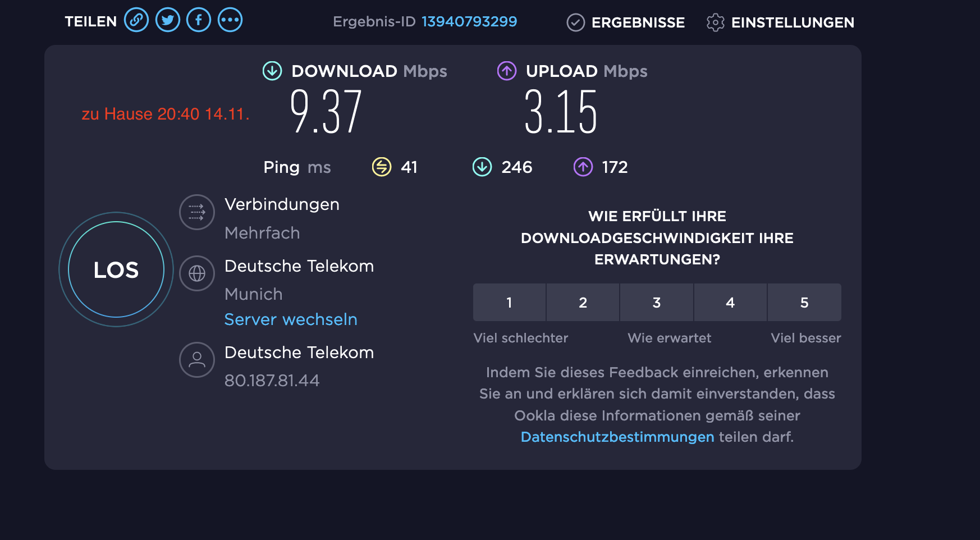Open ERGEBNISSE results page

tap(626, 22)
